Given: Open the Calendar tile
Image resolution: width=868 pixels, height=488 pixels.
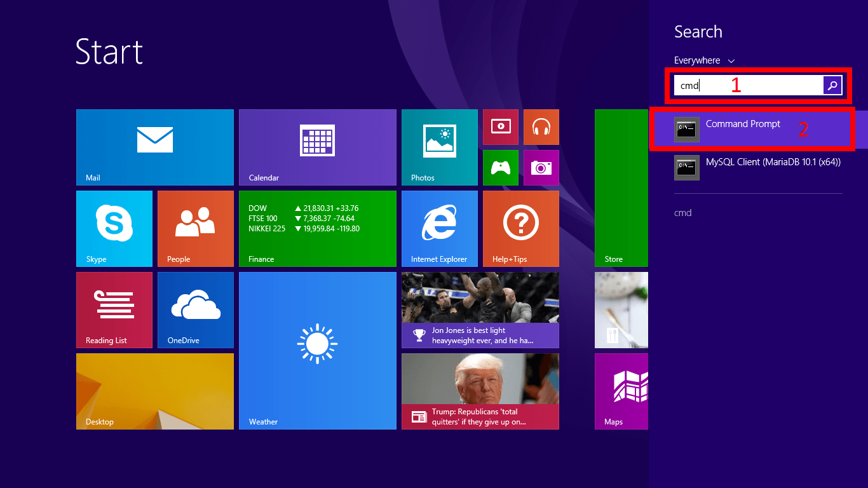Looking at the screenshot, I should [x=318, y=147].
